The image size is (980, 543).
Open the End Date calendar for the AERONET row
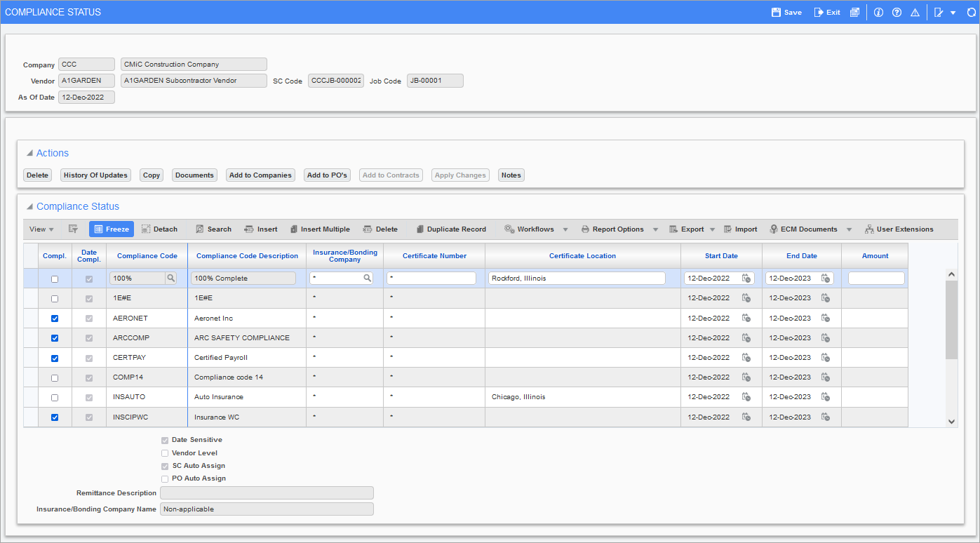click(x=826, y=318)
